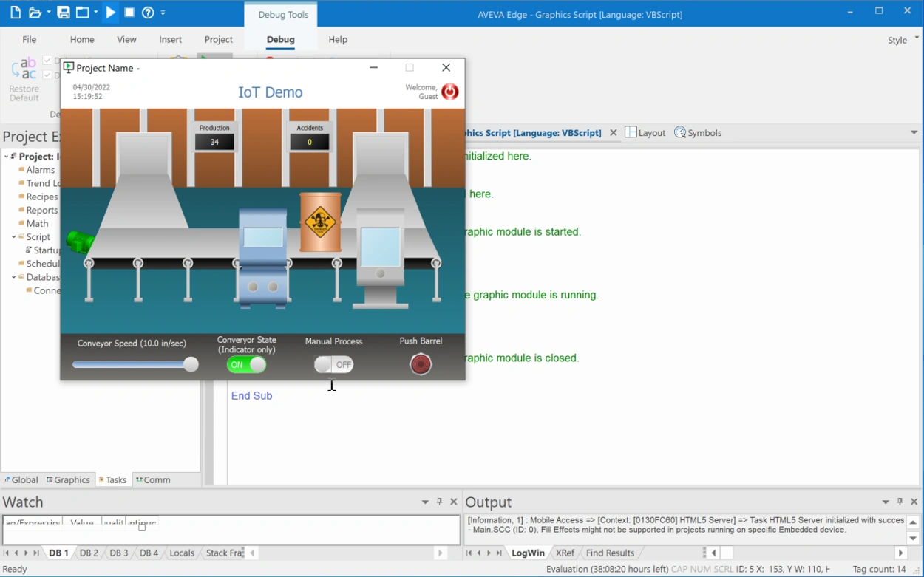This screenshot has height=577, width=924.
Task: Open the DB 2 watch tab
Action: [88, 553]
